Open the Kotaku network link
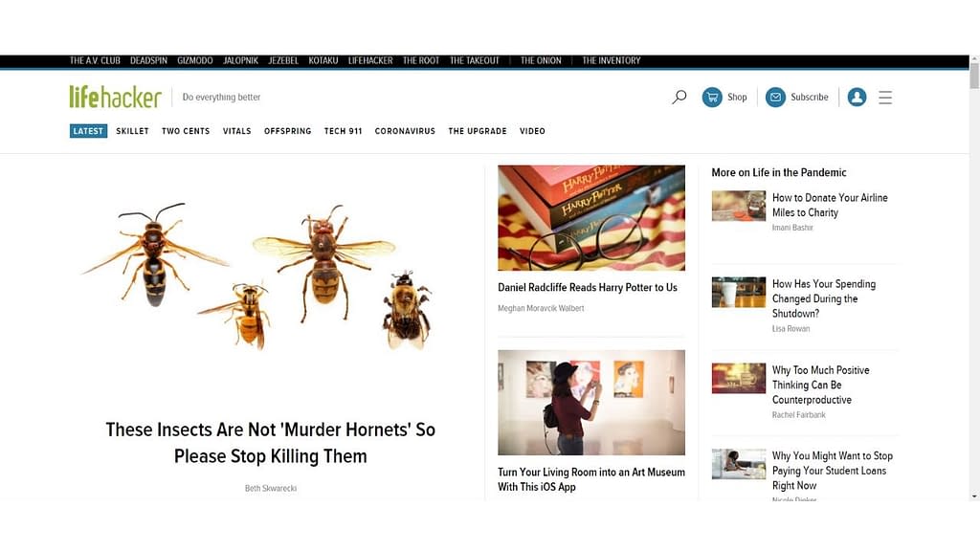The image size is (980, 551). (323, 60)
